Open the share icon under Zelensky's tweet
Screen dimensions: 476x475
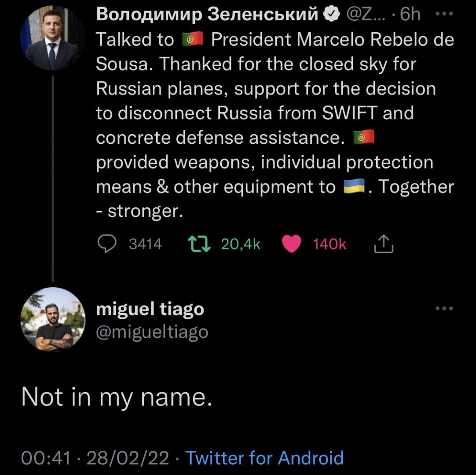point(383,244)
